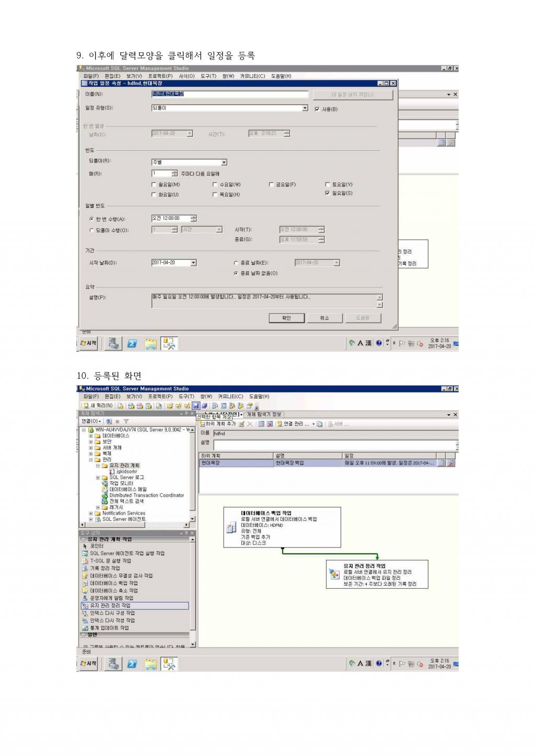
Task: Check 금요일(F) checkbox
Action: [x=271, y=184]
